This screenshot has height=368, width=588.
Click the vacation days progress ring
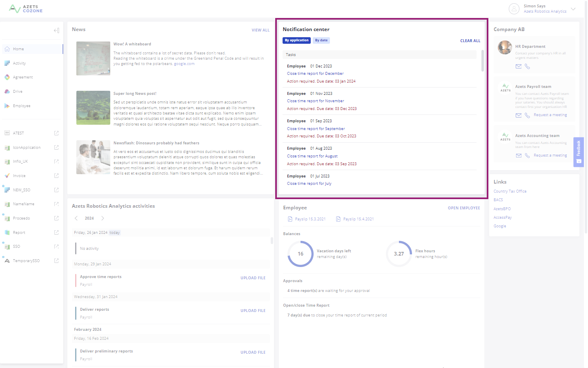click(x=301, y=254)
